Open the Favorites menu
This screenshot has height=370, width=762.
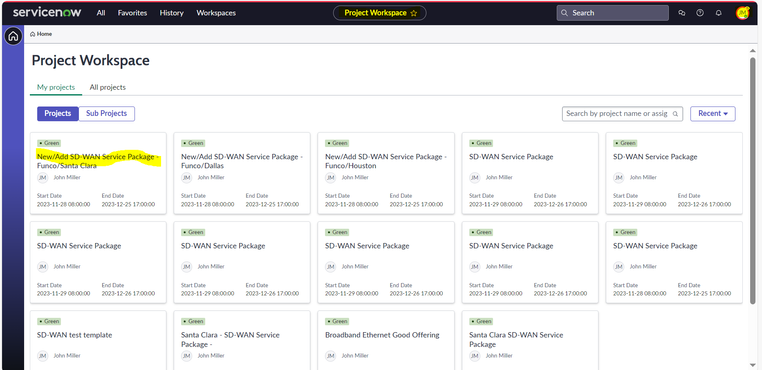133,13
